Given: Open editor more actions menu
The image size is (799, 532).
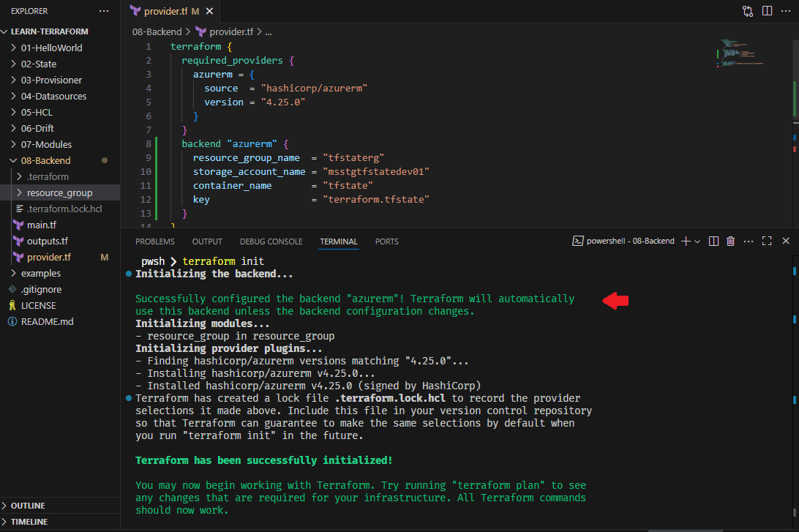Looking at the screenshot, I should click(786, 11).
